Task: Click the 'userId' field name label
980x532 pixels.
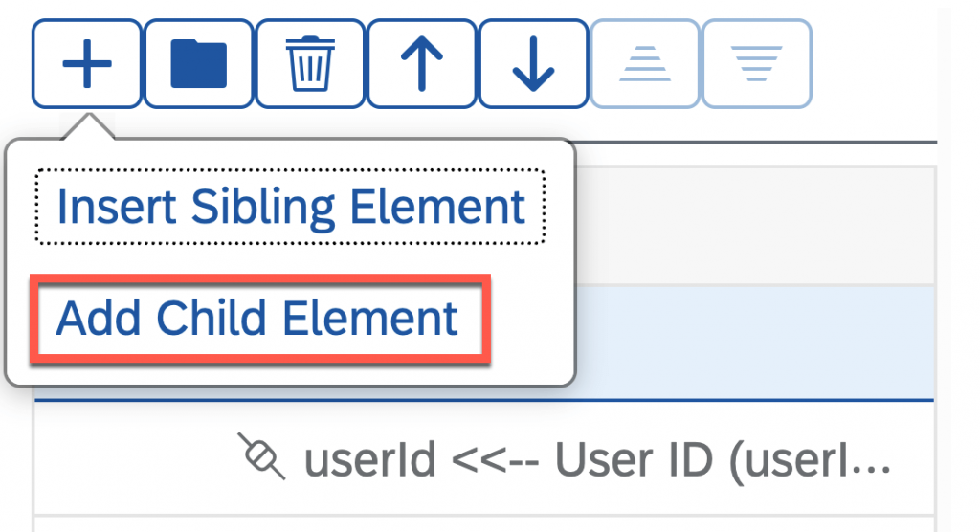Action: pos(370,460)
